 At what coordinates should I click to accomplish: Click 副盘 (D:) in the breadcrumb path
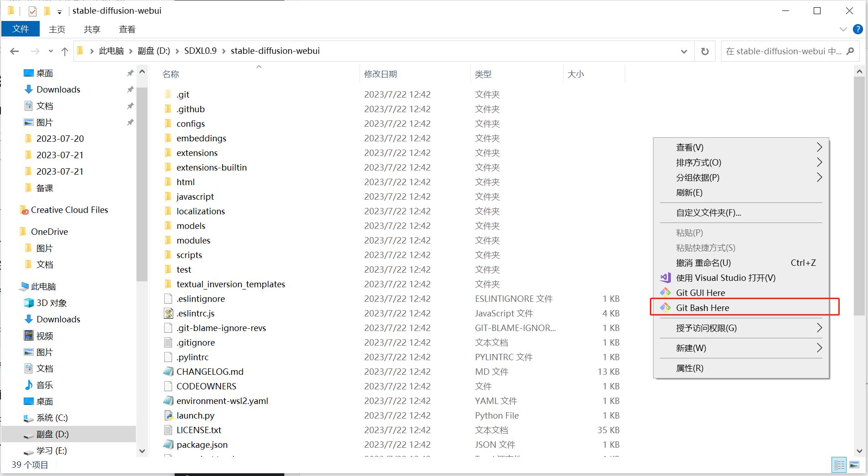coord(154,51)
